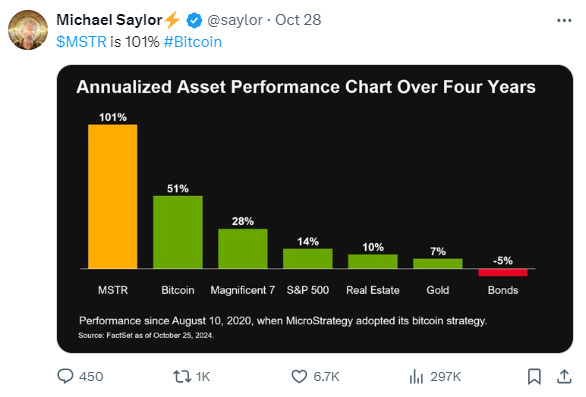
Task: Click the blue verified badge
Action: pos(194,20)
